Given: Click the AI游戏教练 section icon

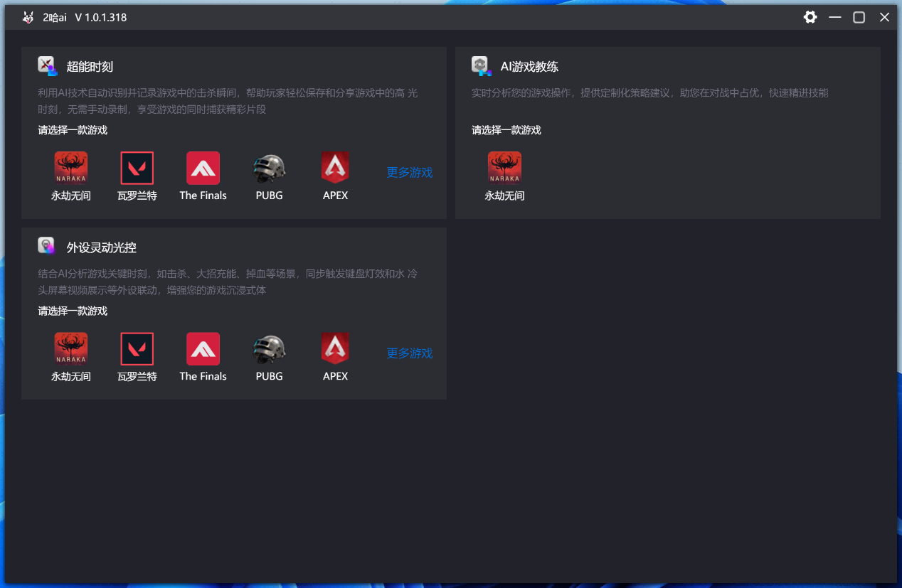Looking at the screenshot, I should (481, 66).
